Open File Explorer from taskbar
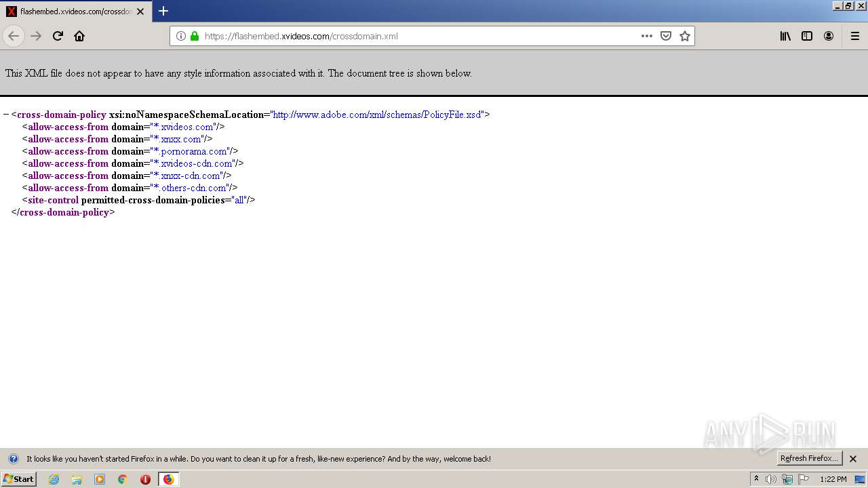Viewport: 868px width, 488px height. 77,479
